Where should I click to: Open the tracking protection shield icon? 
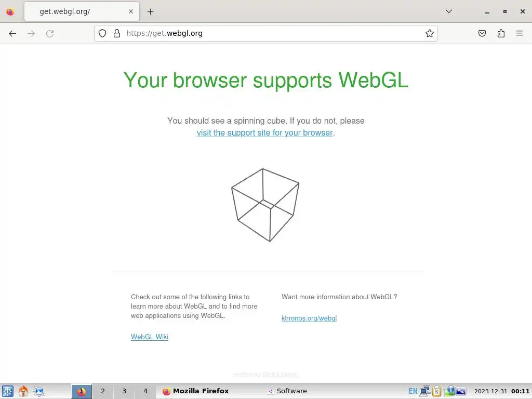point(102,33)
